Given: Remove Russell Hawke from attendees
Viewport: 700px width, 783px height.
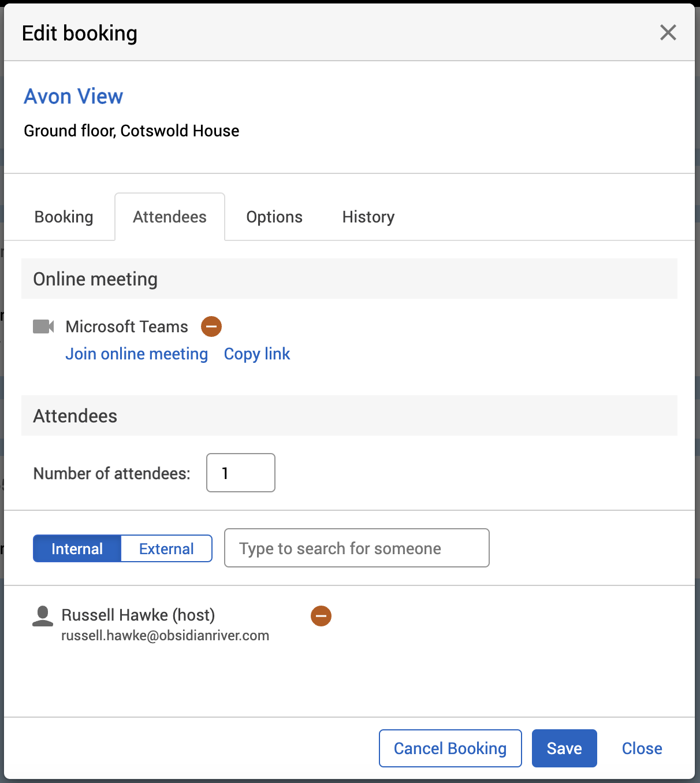Looking at the screenshot, I should point(321,616).
